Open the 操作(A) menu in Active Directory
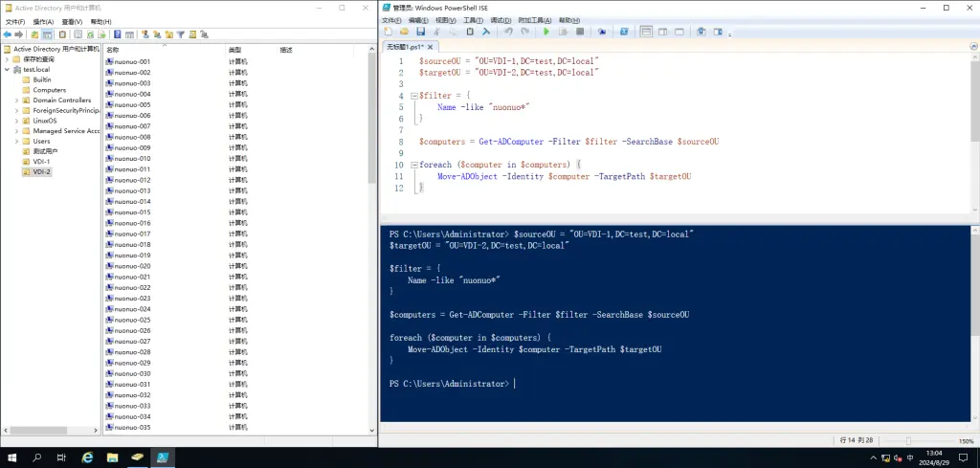Image resolution: width=980 pixels, height=468 pixels. [43, 21]
